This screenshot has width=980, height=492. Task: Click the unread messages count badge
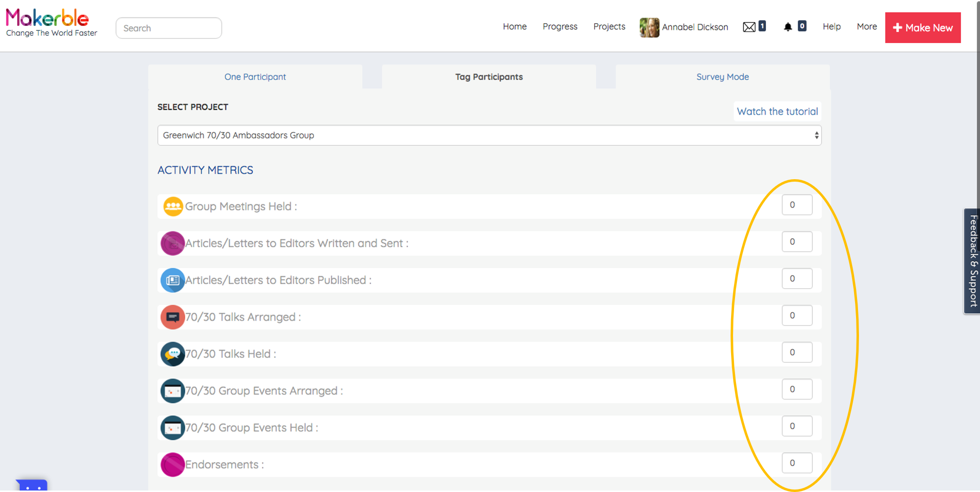pyautogui.click(x=762, y=26)
